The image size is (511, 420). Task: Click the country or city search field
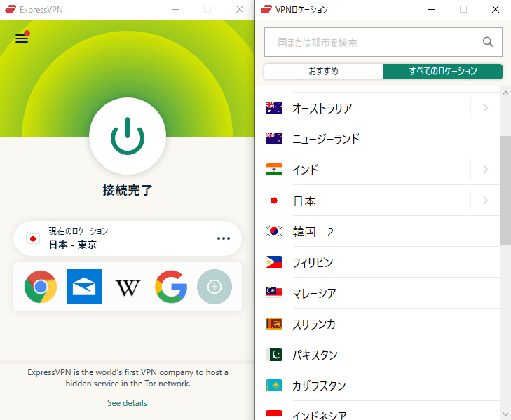tap(372, 42)
